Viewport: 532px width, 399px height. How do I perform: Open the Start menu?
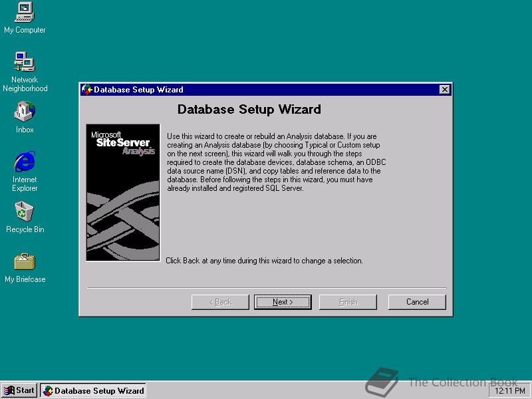(x=19, y=390)
